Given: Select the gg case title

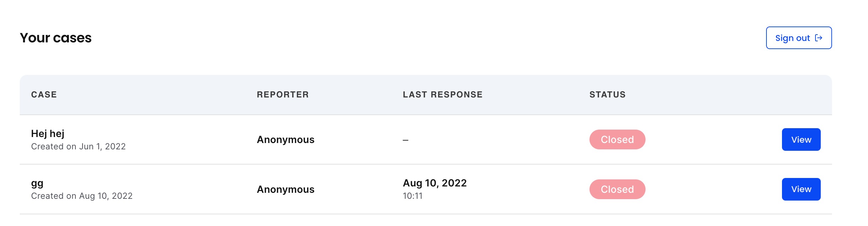Looking at the screenshot, I should pos(37,184).
